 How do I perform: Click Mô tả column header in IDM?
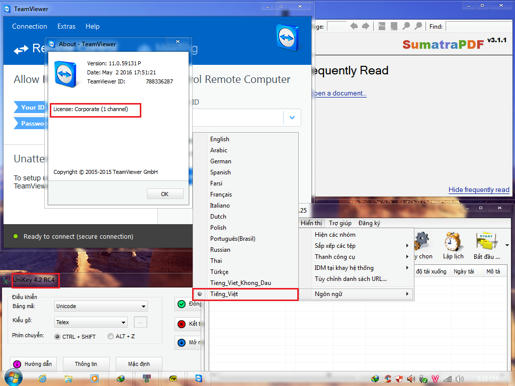[x=493, y=271]
